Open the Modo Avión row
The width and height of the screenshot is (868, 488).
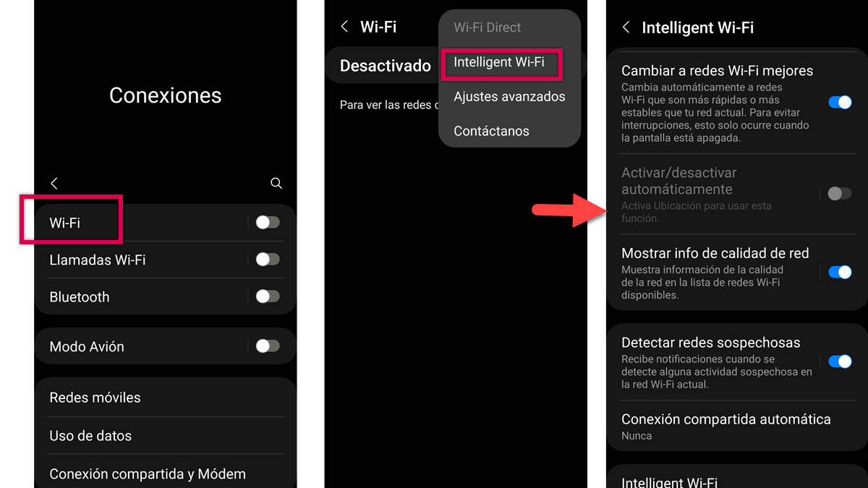coord(165,346)
